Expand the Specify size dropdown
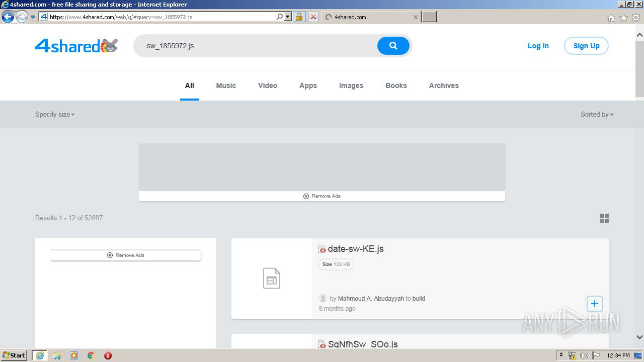644x362 pixels. point(55,115)
